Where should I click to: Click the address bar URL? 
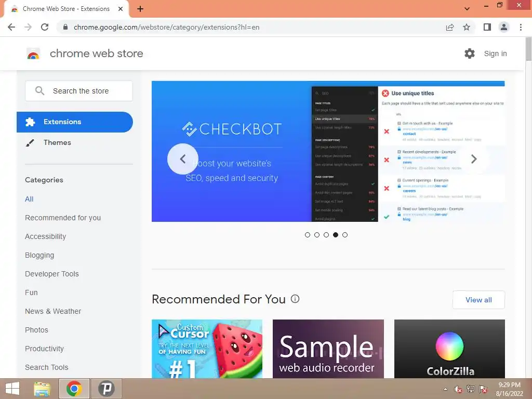pos(166,27)
